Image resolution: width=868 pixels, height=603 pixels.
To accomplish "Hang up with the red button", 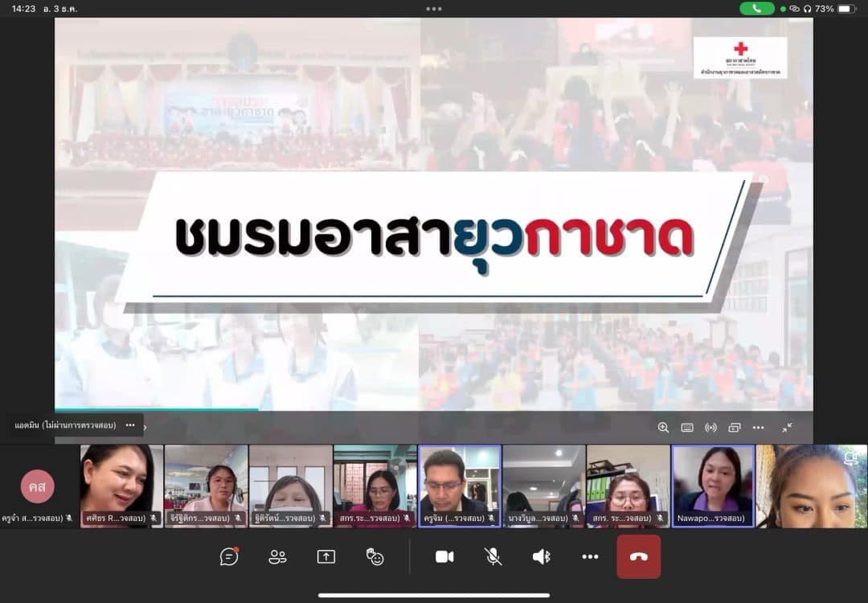I will (638, 556).
